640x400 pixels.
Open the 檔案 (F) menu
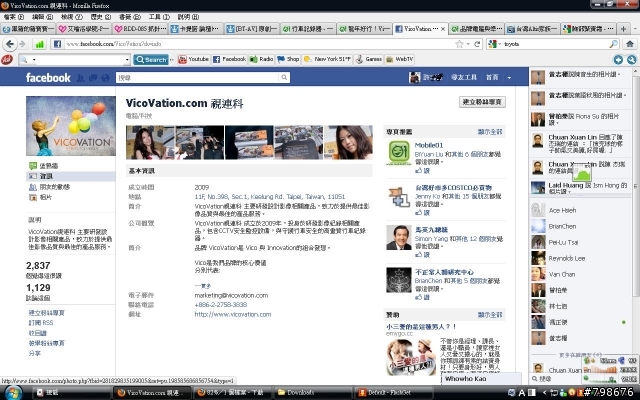(14, 17)
